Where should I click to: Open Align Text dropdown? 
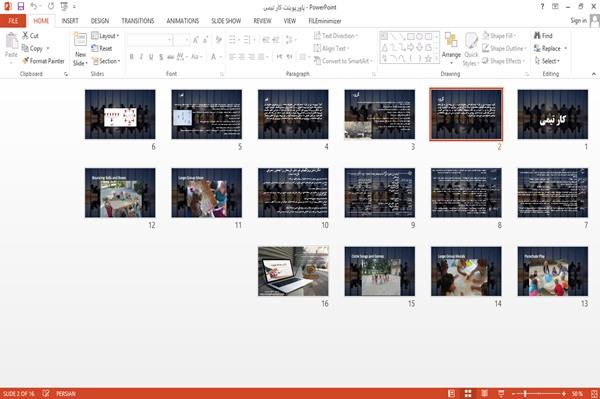coord(331,48)
